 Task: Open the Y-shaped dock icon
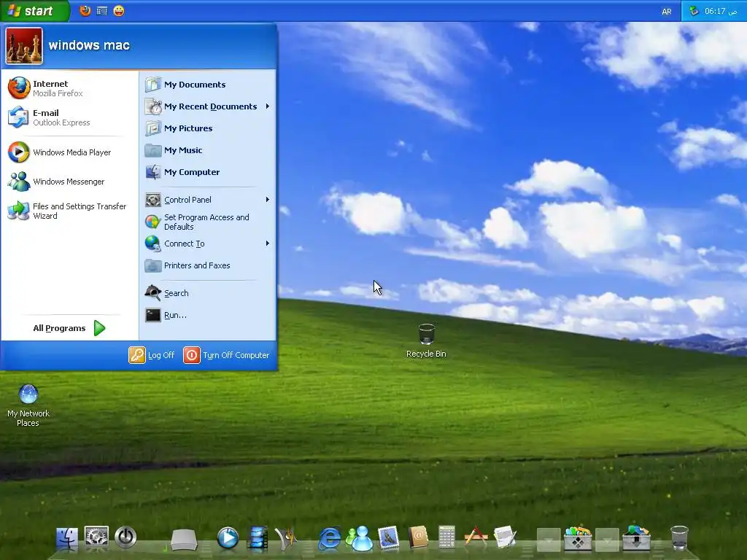click(286, 539)
